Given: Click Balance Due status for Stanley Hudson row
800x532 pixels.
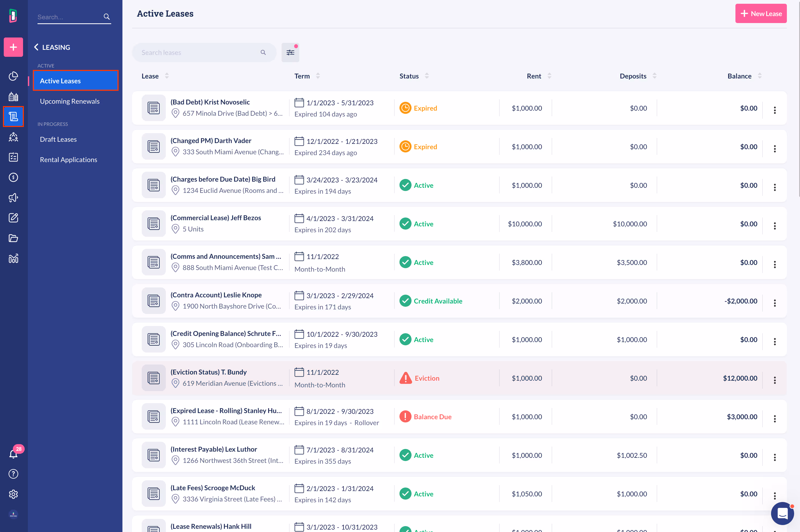Looking at the screenshot, I should coord(425,417).
